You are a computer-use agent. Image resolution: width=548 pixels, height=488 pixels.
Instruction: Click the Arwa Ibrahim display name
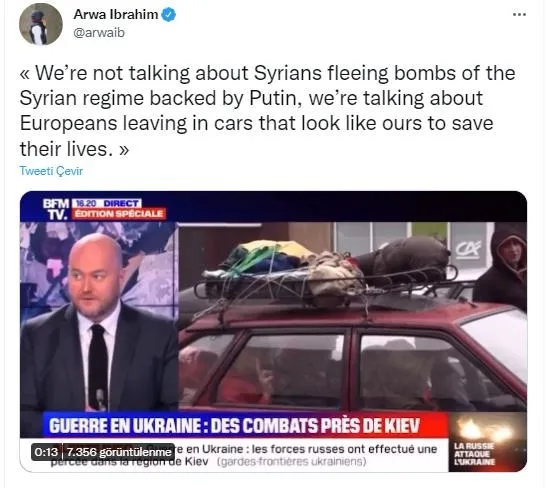[x=116, y=15]
